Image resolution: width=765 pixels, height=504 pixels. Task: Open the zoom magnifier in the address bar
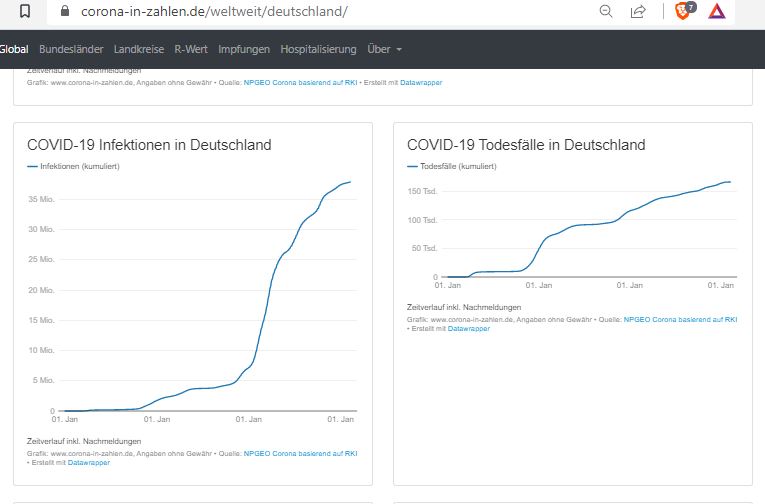click(606, 12)
